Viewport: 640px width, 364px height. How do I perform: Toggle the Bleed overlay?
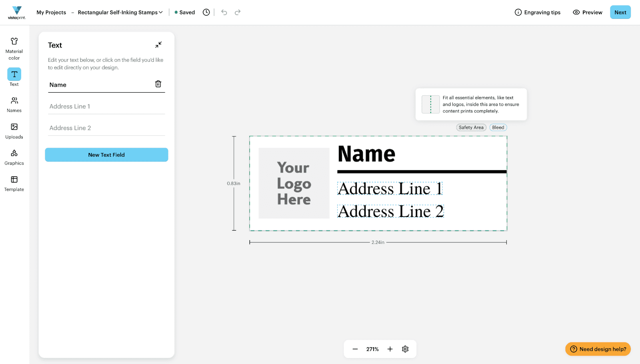pyautogui.click(x=498, y=127)
